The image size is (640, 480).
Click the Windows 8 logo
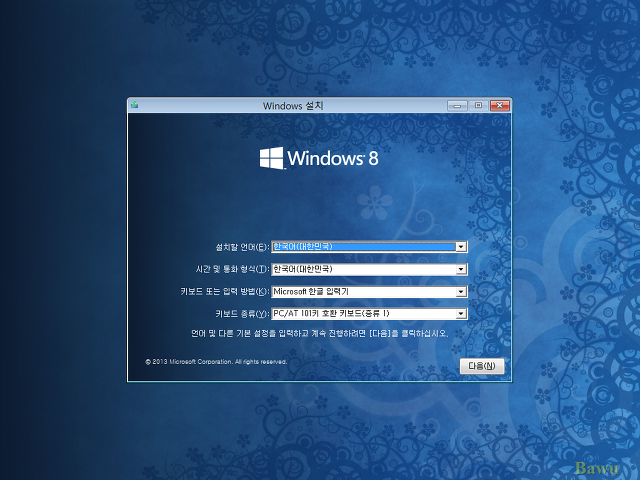tap(319, 158)
